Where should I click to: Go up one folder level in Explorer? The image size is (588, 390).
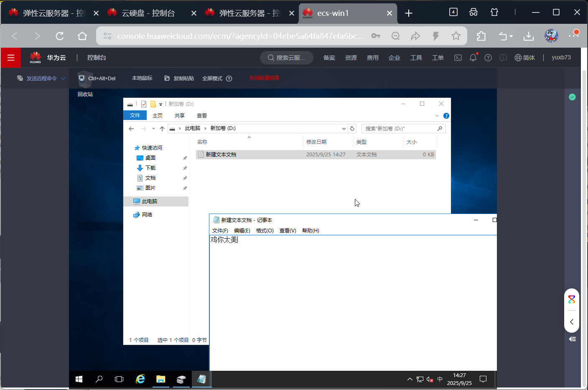tap(162, 129)
